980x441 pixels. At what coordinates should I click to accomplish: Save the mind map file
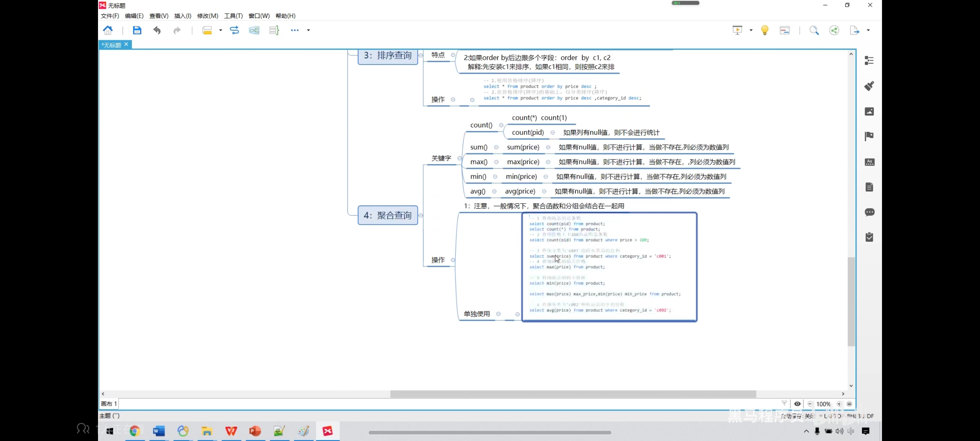coord(137,30)
